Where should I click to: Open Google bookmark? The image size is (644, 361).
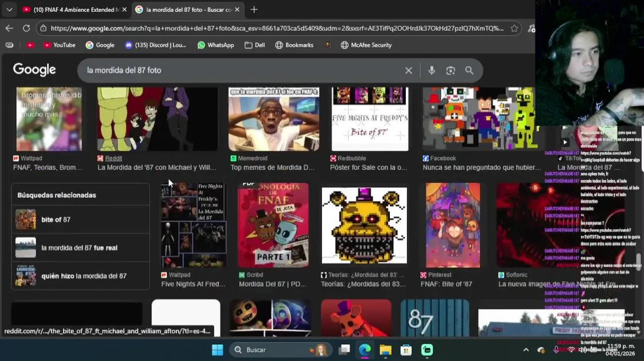(100, 45)
